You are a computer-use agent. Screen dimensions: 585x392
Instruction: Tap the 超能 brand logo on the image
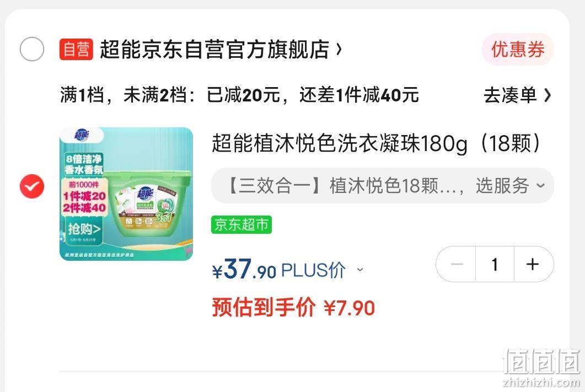click(82, 135)
